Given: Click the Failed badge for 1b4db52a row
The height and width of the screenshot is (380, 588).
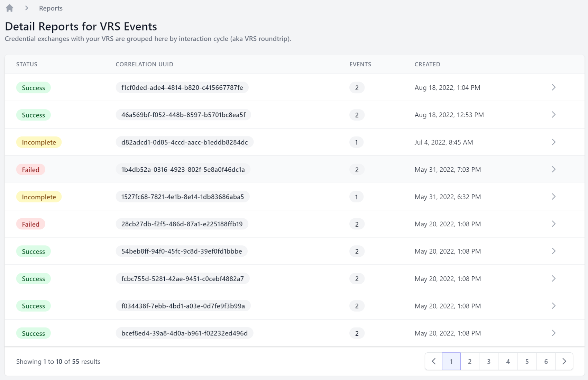Looking at the screenshot, I should click(31, 170).
